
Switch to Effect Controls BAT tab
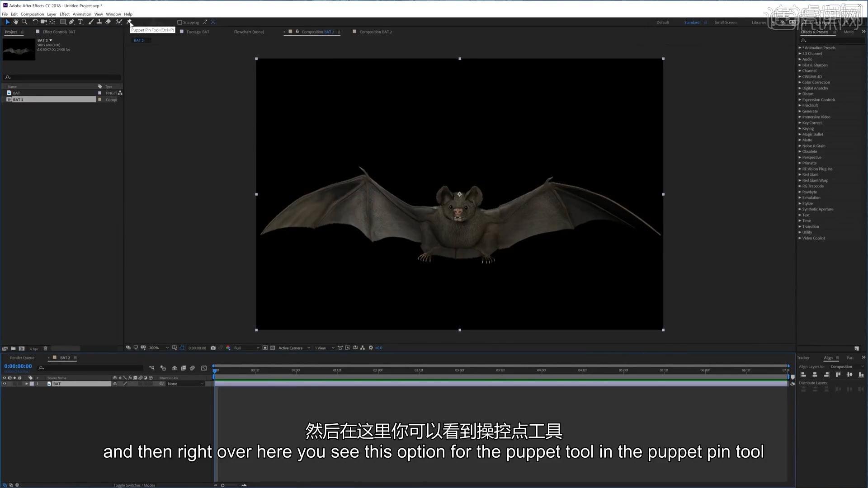point(59,32)
